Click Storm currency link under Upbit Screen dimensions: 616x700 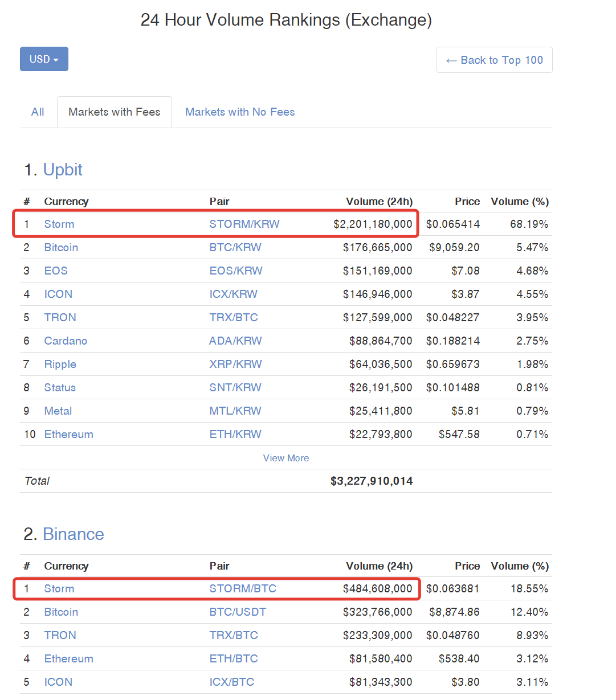tap(59, 224)
